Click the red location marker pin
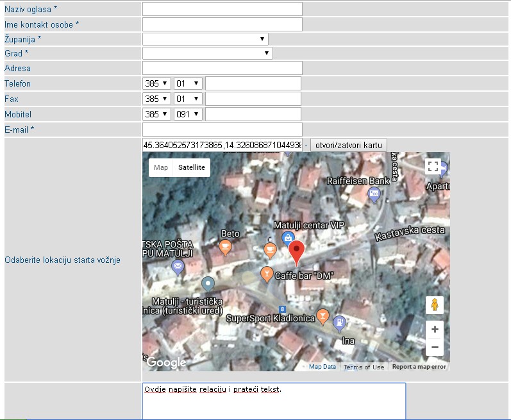 296,253
